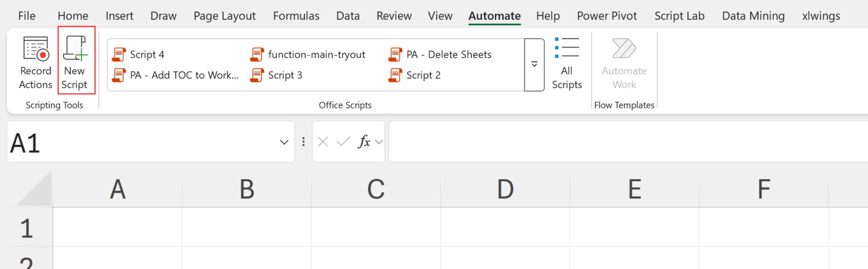
Task: Select PA - Delete Sheets script
Action: coord(448,54)
